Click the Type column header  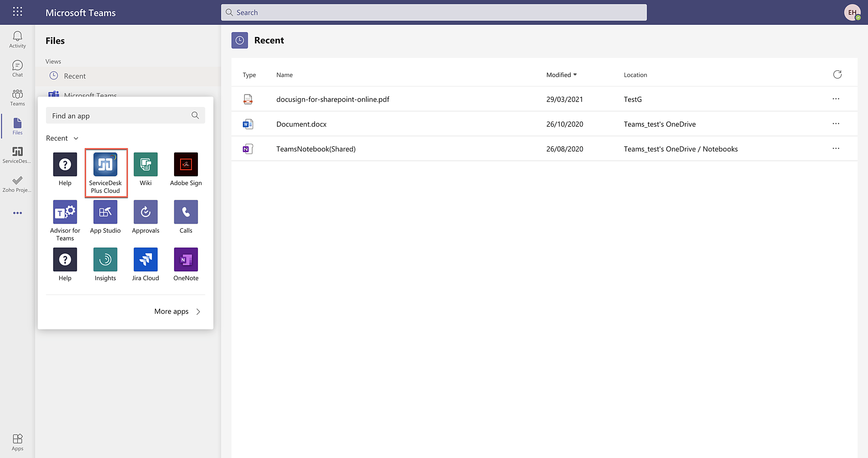(249, 75)
